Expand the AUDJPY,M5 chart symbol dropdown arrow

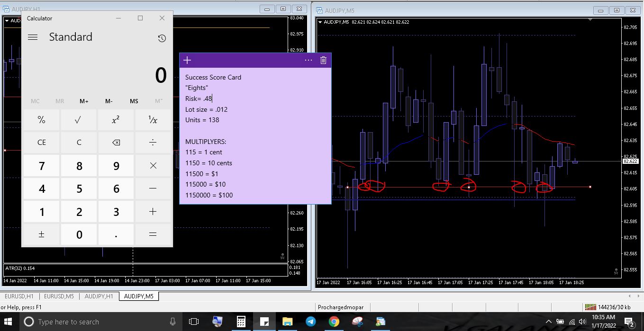320,22
